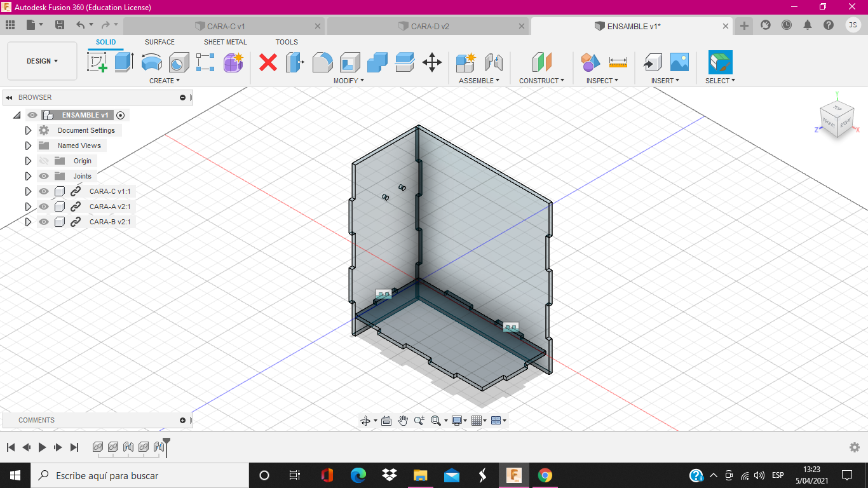The width and height of the screenshot is (868, 488).
Task: Switch to the CARA-C v1 document tab
Action: [x=224, y=26]
